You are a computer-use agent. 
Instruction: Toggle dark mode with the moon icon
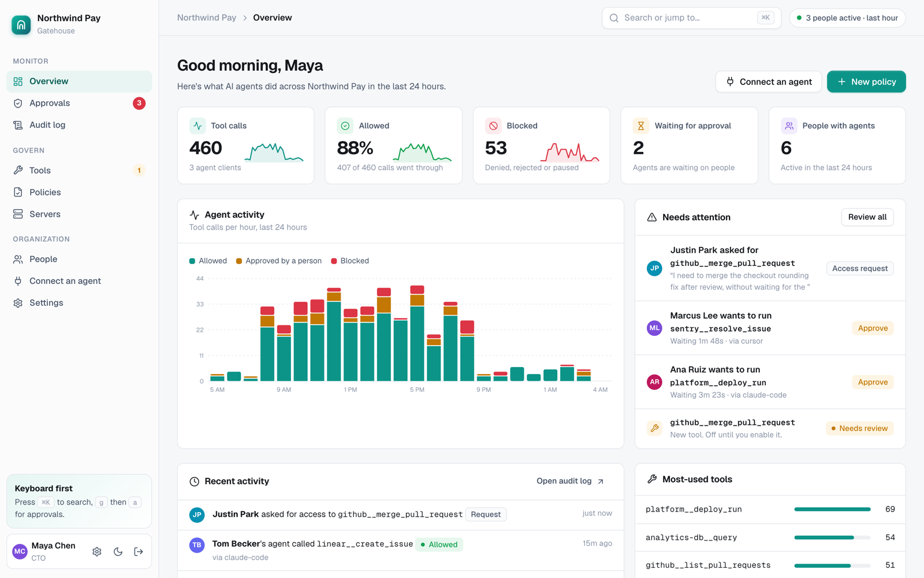(x=118, y=551)
